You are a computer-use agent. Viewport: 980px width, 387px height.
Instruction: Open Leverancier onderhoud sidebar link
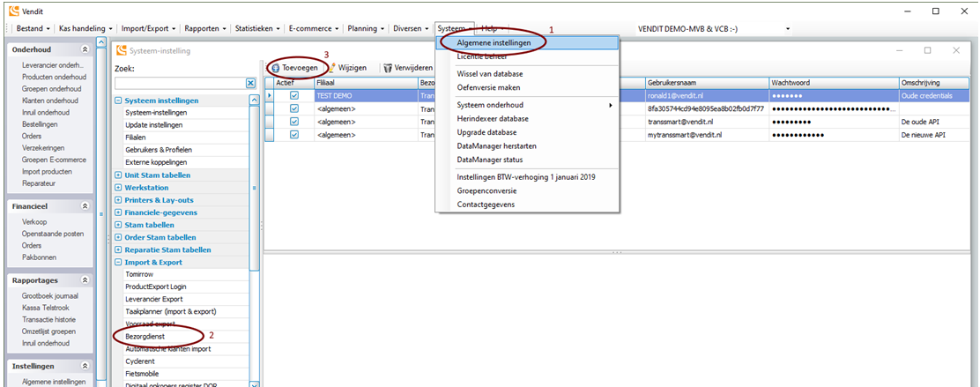(52, 64)
